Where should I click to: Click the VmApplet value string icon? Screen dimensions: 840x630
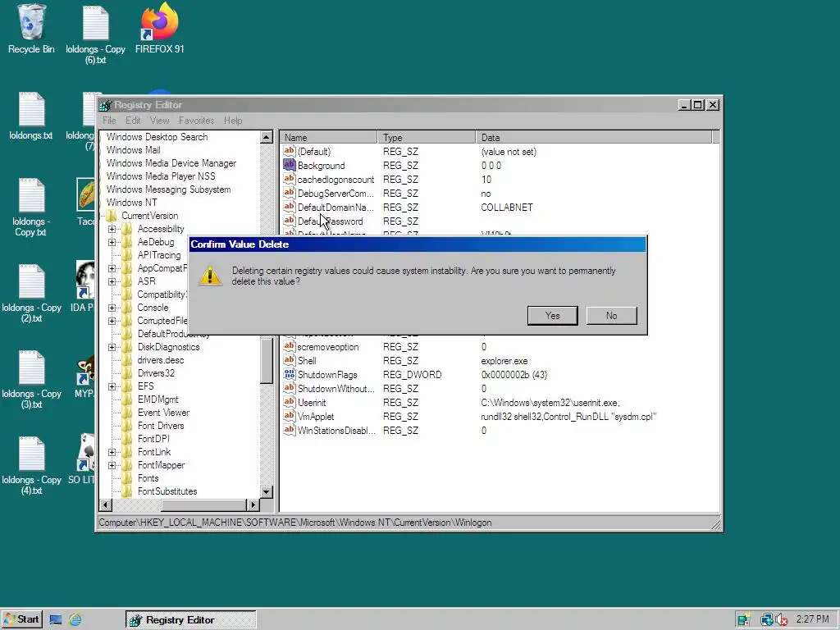(290, 416)
